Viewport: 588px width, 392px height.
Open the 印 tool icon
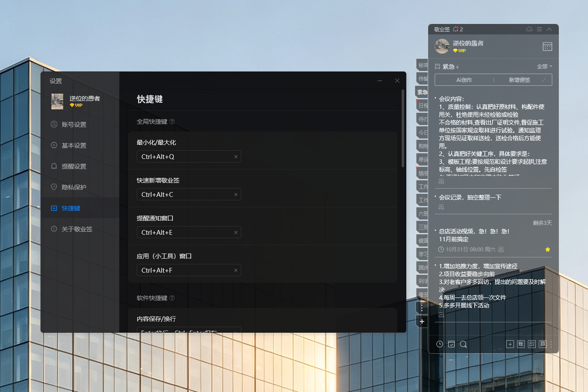click(532, 344)
